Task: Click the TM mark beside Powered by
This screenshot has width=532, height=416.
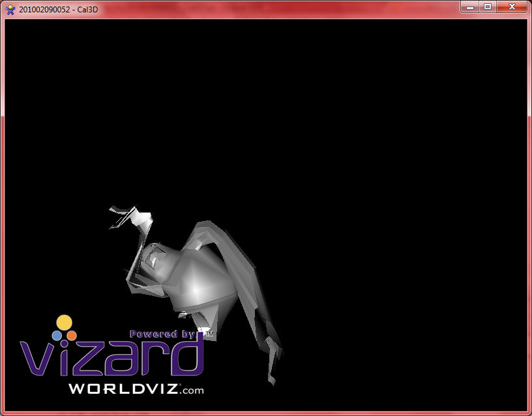Action: (x=210, y=333)
